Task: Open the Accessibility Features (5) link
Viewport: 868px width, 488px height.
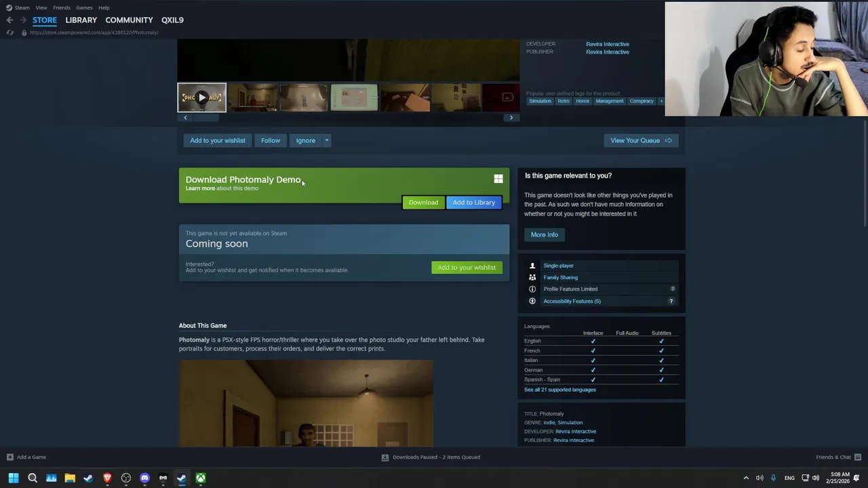Action: pyautogui.click(x=572, y=301)
